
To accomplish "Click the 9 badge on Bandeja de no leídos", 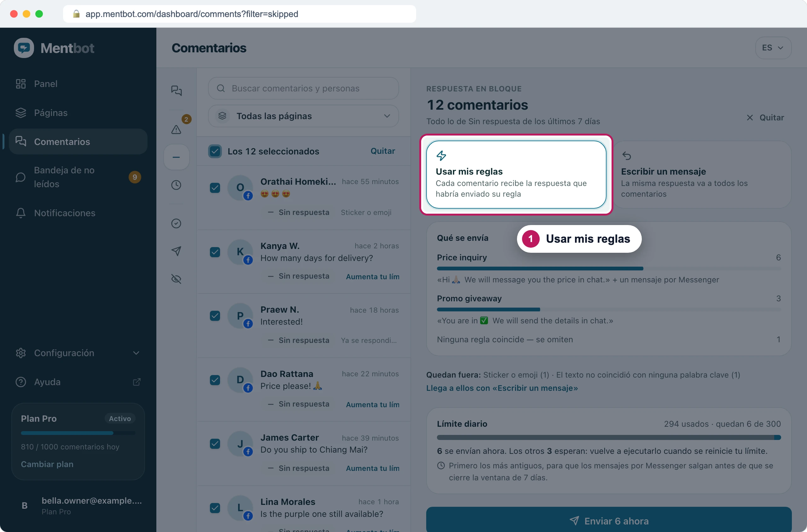I will [x=135, y=177].
